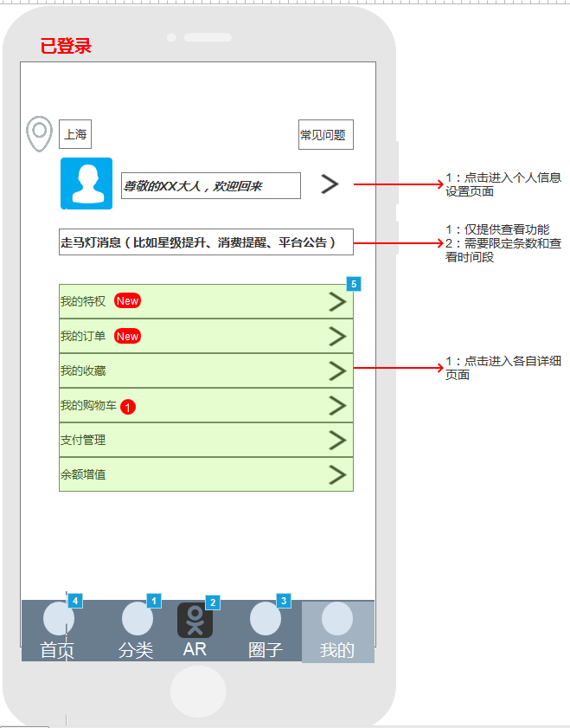Click the 首页 tab circle icon
Viewport: 570px width, 728px height.
click(58, 619)
